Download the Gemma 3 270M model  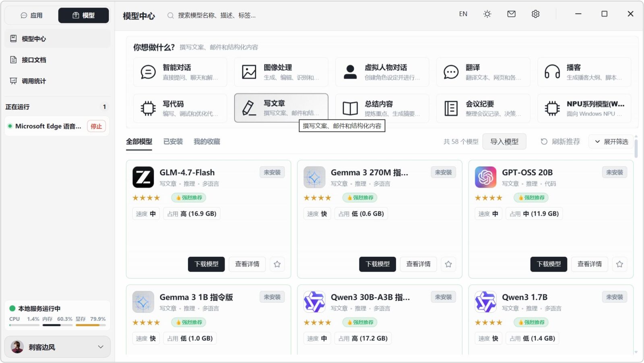pos(378,264)
